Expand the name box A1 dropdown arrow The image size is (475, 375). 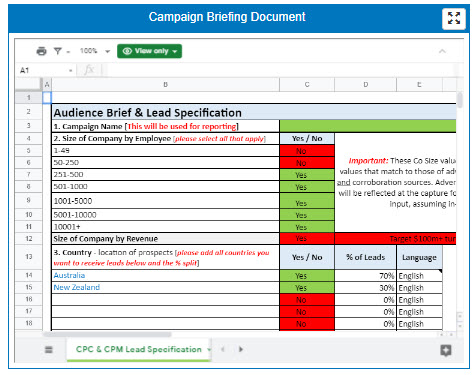point(70,70)
